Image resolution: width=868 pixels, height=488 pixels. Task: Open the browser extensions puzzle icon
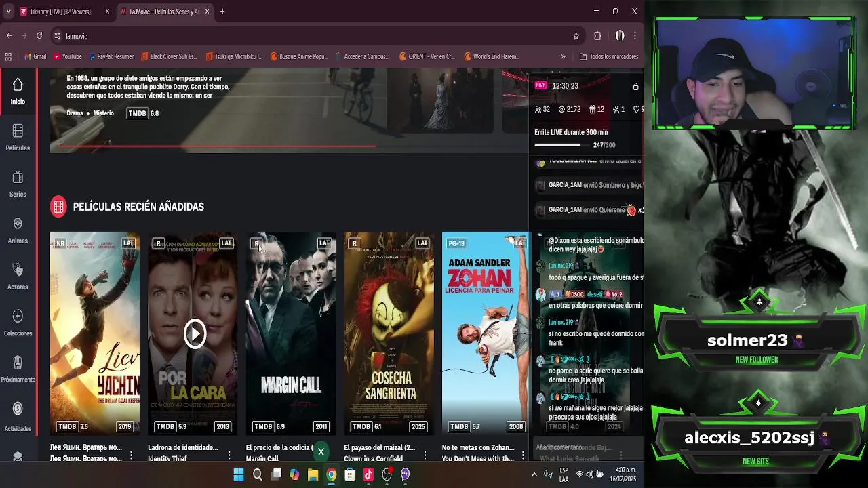(597, 36)
